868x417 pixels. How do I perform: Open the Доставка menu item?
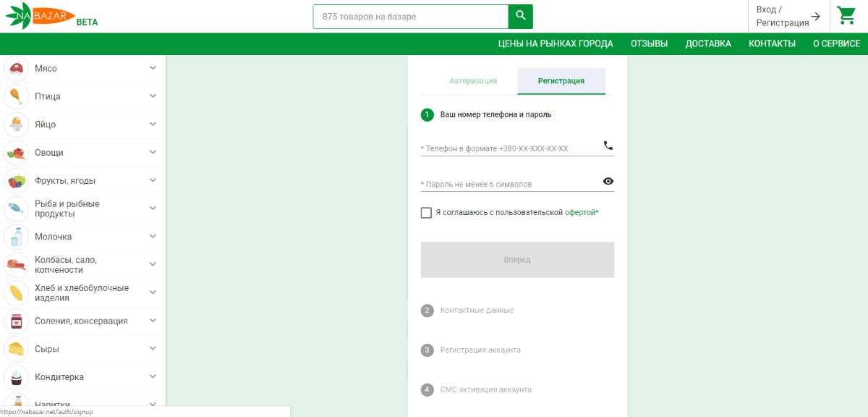click(708, 43)
